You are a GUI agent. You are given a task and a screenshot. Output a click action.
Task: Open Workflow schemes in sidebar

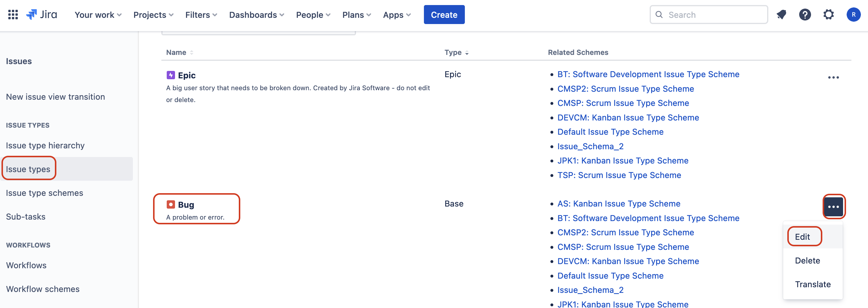pos(42,289)
